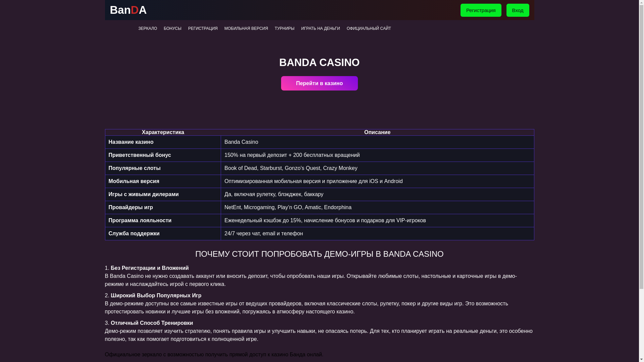Screen dimensions: 644x362
Task: Open the БОНУСЫ menu item
Action: click(172, 28)
